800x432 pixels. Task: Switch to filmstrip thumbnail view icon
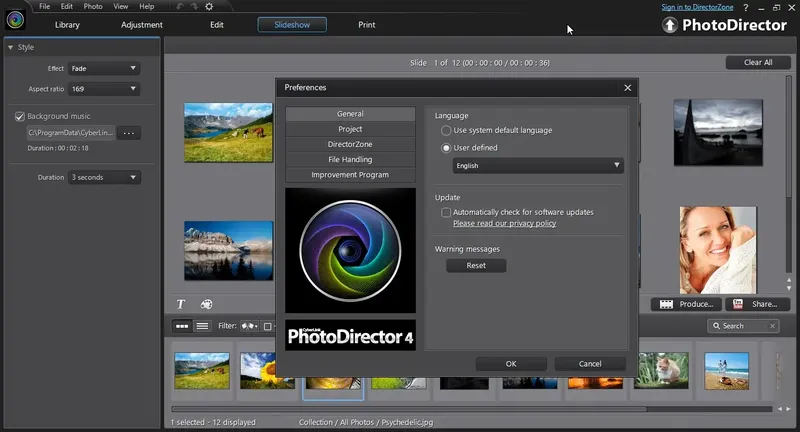(x=182, y=326)
